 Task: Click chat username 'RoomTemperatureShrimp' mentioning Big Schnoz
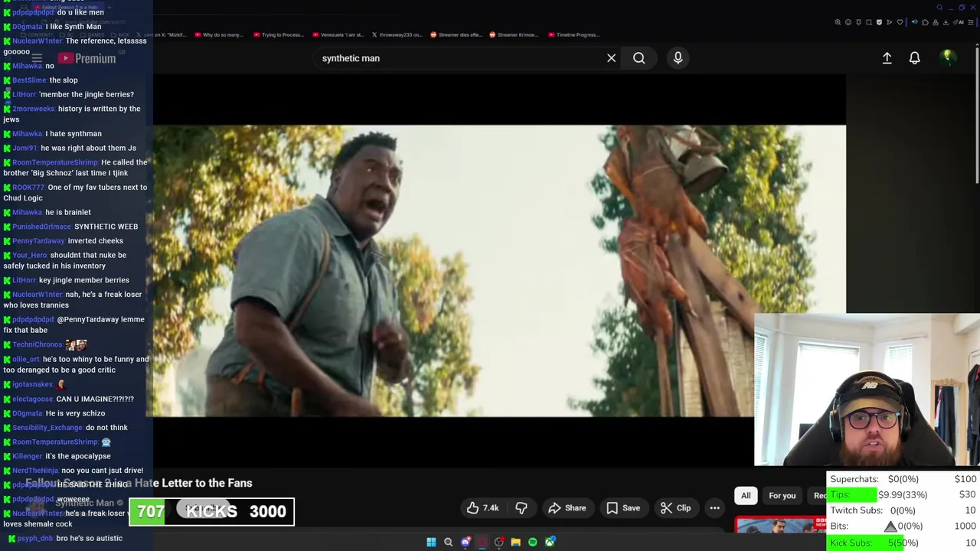55,162
